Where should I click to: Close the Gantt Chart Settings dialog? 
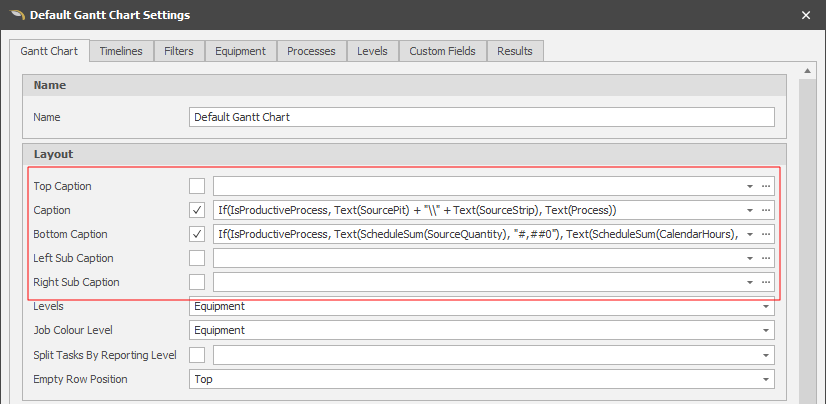[x=807, y=15]
